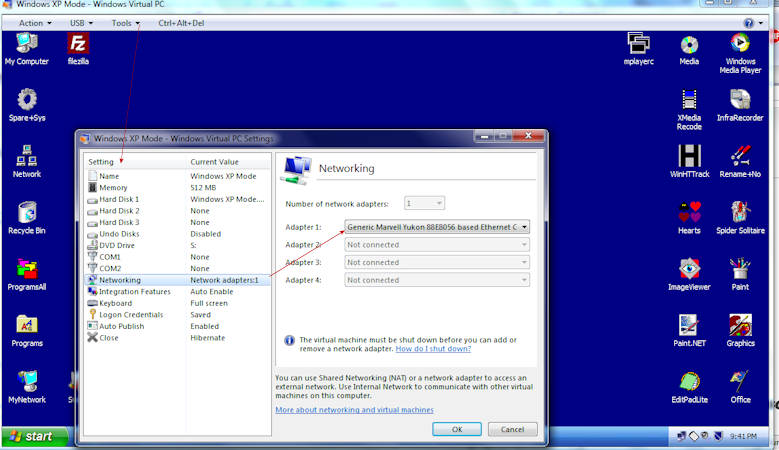Click the help question mark icon

point(749,23)
